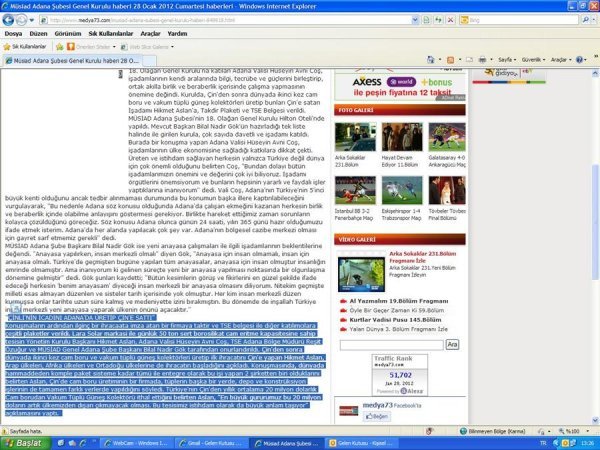This screenshot has width=600, height=450.
Task: Open a new blank tab
Action: point(150,60)
